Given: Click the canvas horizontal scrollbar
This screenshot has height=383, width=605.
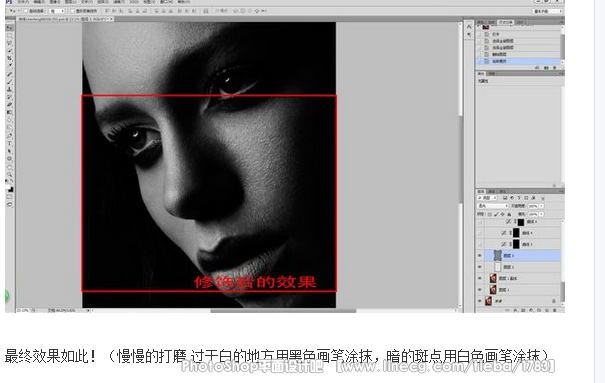Looking at the screenshot, I should [283, 310].
